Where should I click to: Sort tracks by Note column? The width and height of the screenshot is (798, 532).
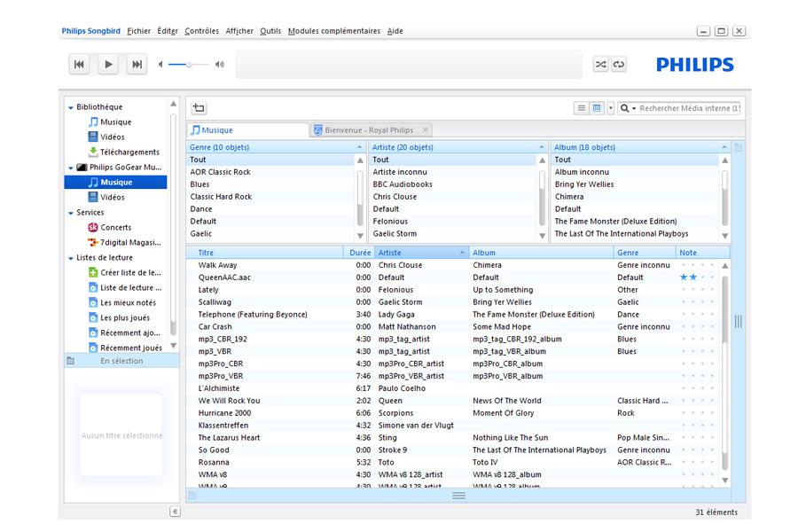tap(702, 253)
